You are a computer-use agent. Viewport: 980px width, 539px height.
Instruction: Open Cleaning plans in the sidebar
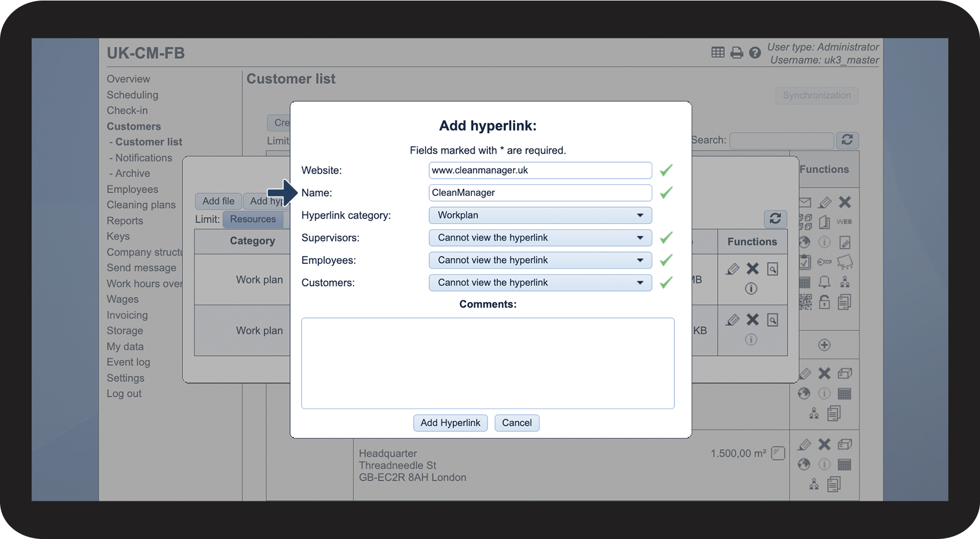[x=141, y=205]
